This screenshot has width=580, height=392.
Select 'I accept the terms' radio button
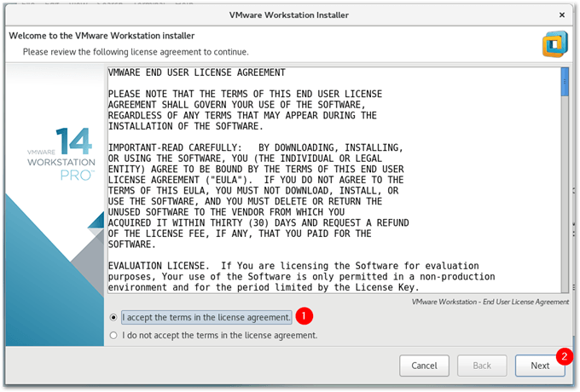(x=113, y=317)
